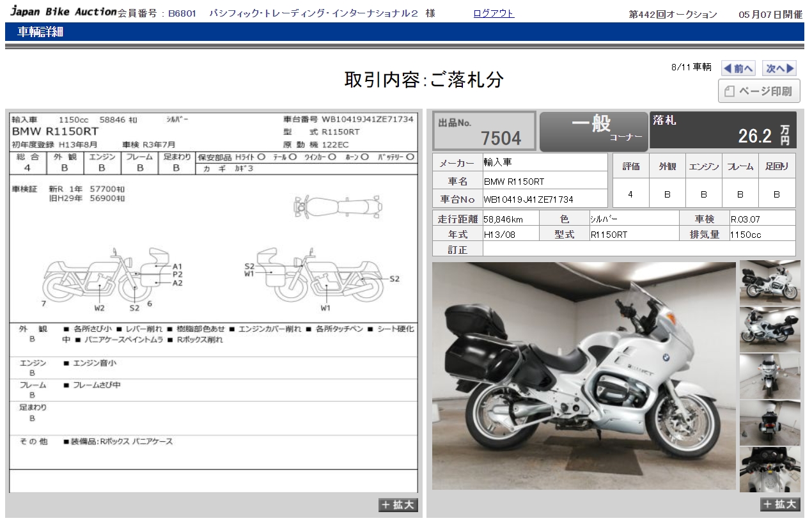This screenshot has height=523, width=812.
Task: Click the 評価 score 4 cell
Action: coord(630,194)
